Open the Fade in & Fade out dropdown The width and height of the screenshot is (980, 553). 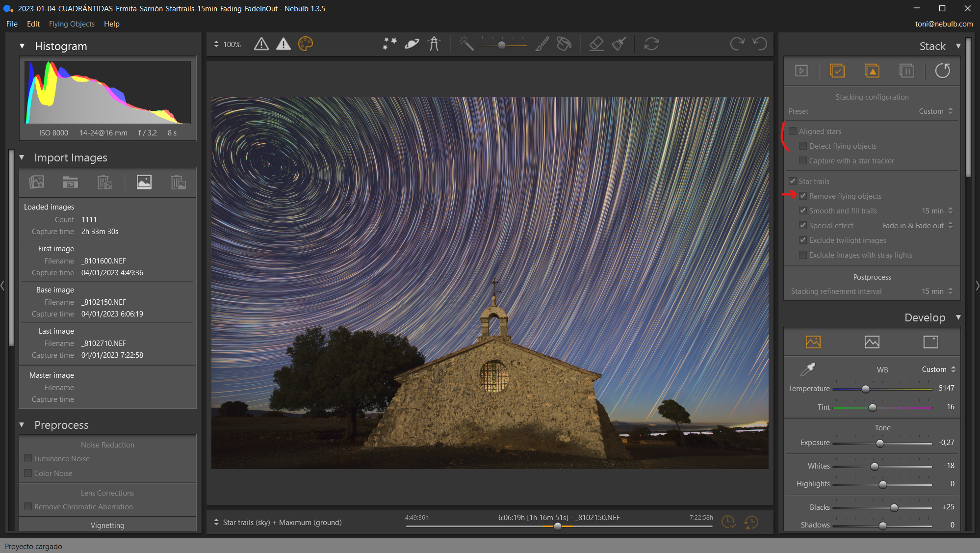(x=918, y=226)
